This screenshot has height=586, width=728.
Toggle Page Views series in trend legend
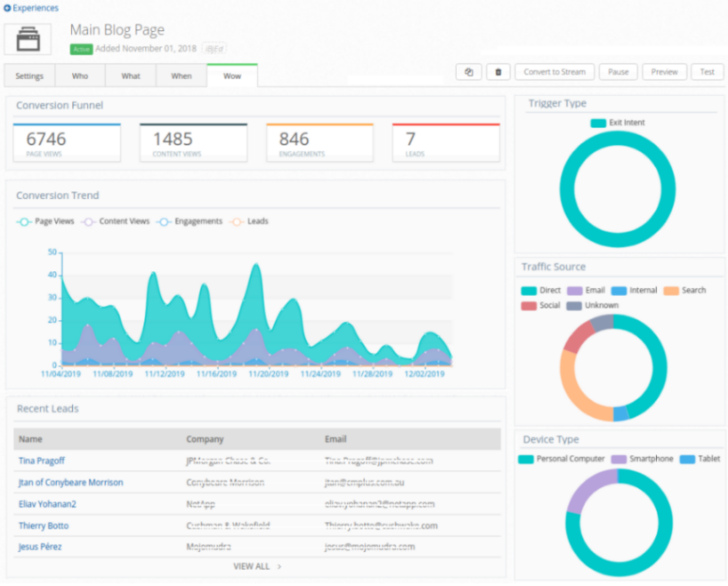click(45, 221)
